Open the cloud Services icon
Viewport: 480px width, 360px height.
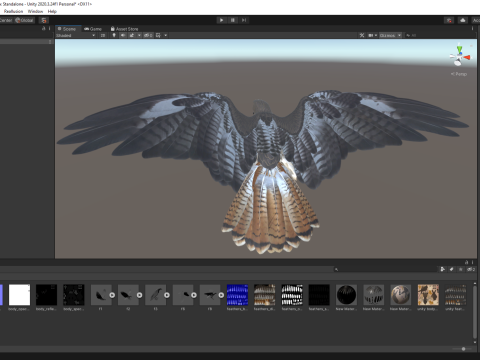[463, 20]
